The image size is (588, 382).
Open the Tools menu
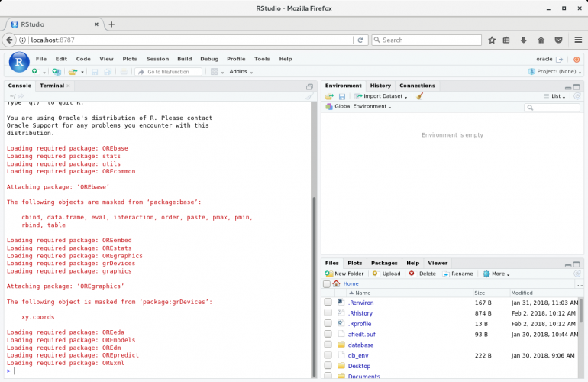(262, 59)
